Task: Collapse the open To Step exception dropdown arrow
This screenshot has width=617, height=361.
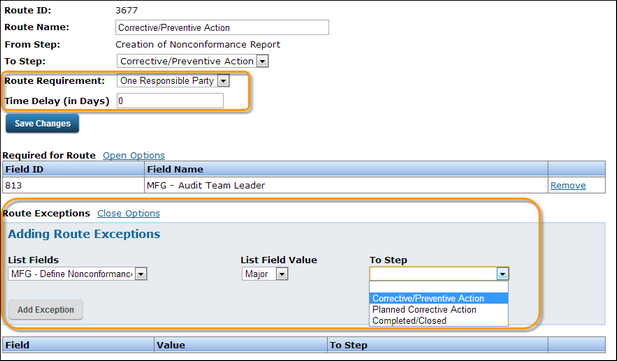Action: click(502, 274)
